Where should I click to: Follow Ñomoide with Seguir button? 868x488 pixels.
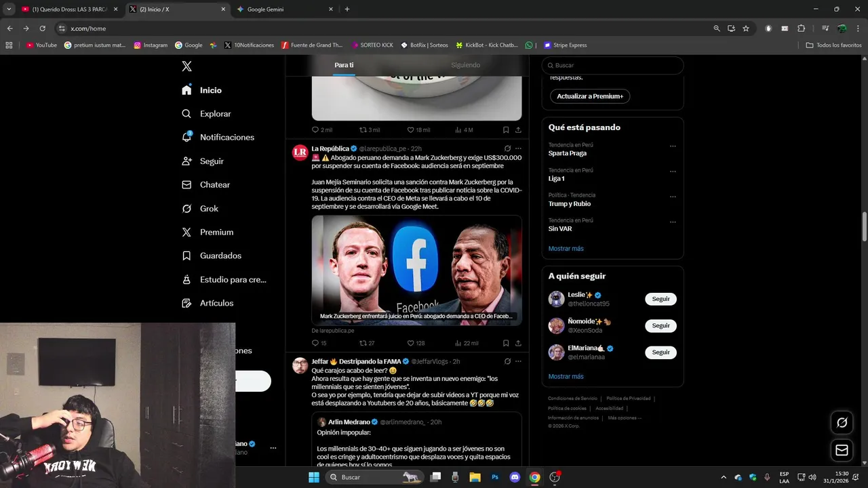[x=660, y=325]
